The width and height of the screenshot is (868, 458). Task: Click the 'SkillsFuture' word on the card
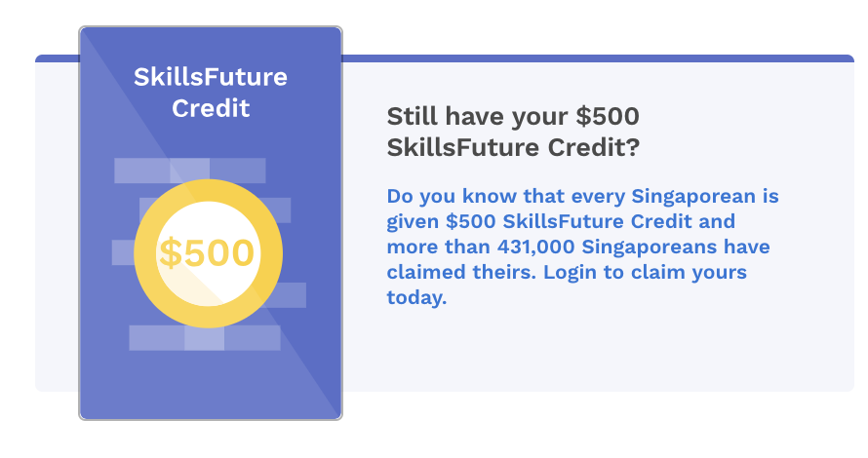click(211, 77)
